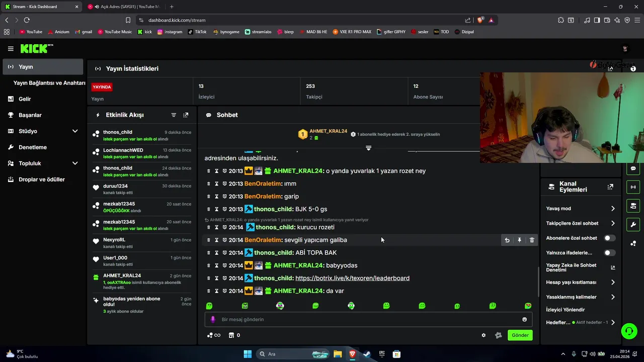This screenshot has width=644, height=362.
Task: Toggle Yalnızca ifadelerle switch
Action: click(x=609, y=253)
